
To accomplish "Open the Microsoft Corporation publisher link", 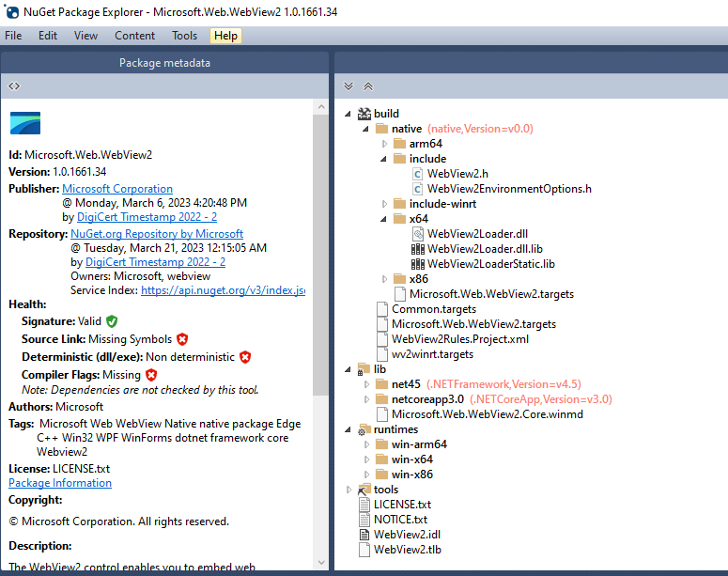I will coord(117,189).
